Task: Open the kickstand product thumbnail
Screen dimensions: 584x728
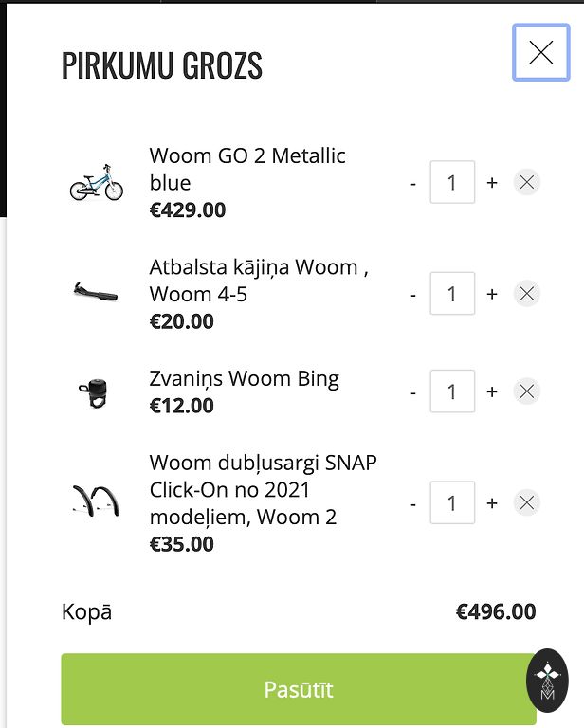Action: coord(97,292)
